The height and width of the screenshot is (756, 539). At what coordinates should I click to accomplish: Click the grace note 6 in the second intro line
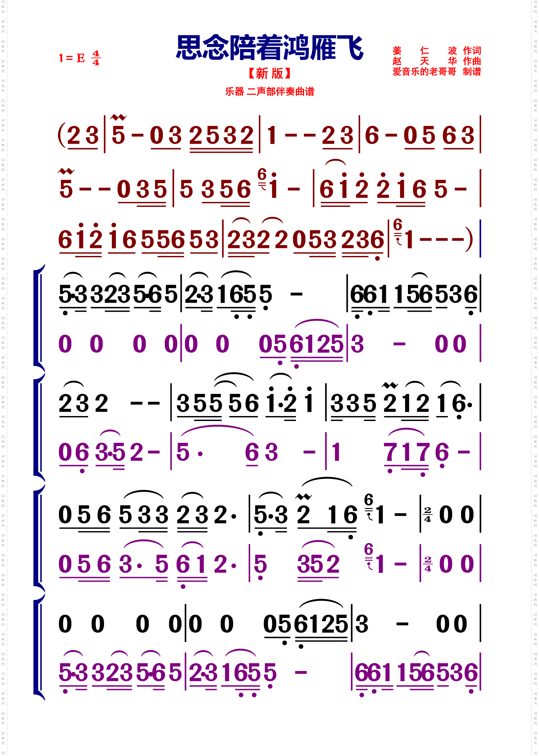(262, 175)
